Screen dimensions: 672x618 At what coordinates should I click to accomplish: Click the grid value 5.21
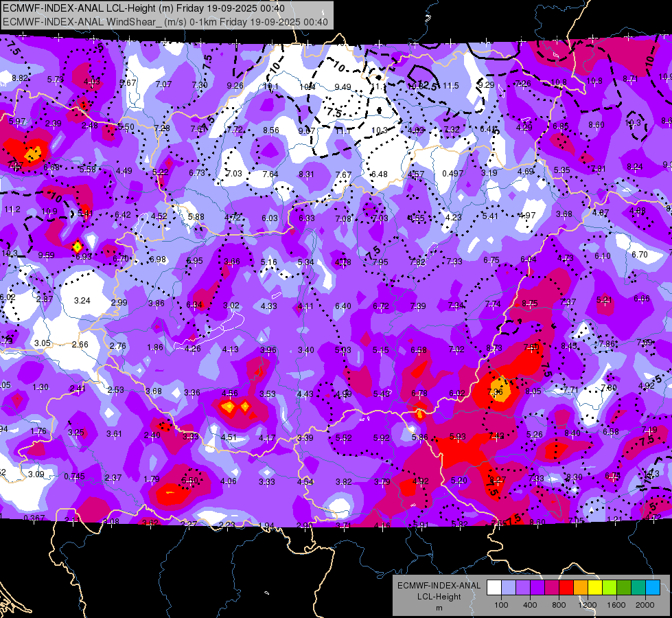pos(604,300)
